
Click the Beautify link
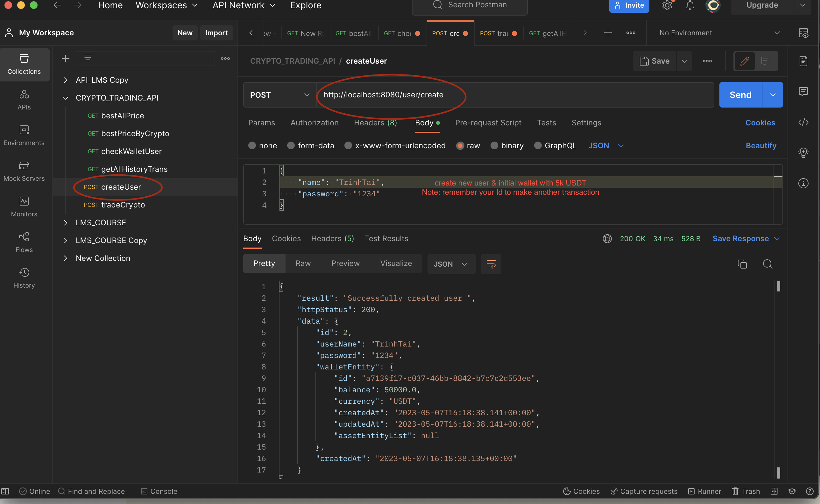pos(761,145)
